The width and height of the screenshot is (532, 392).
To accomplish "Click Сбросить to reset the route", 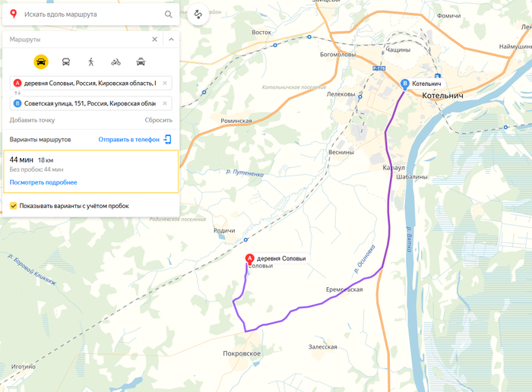I will tap(158, 120).
